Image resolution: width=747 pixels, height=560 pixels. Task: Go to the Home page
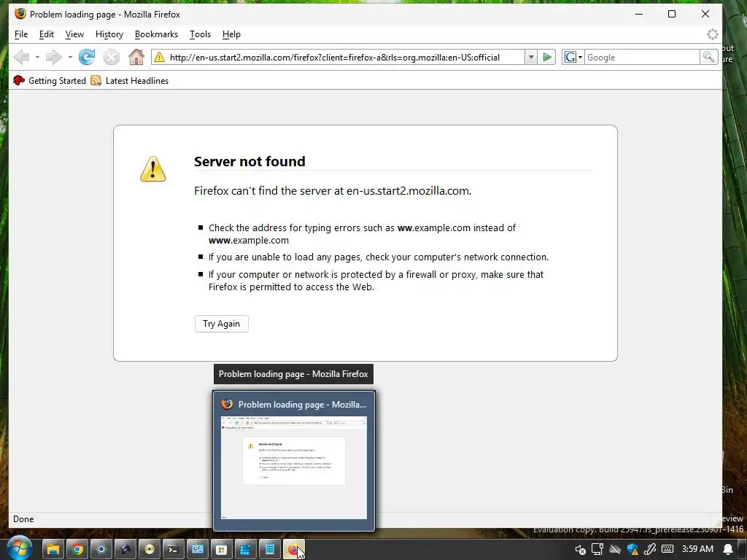click(136, 57)
